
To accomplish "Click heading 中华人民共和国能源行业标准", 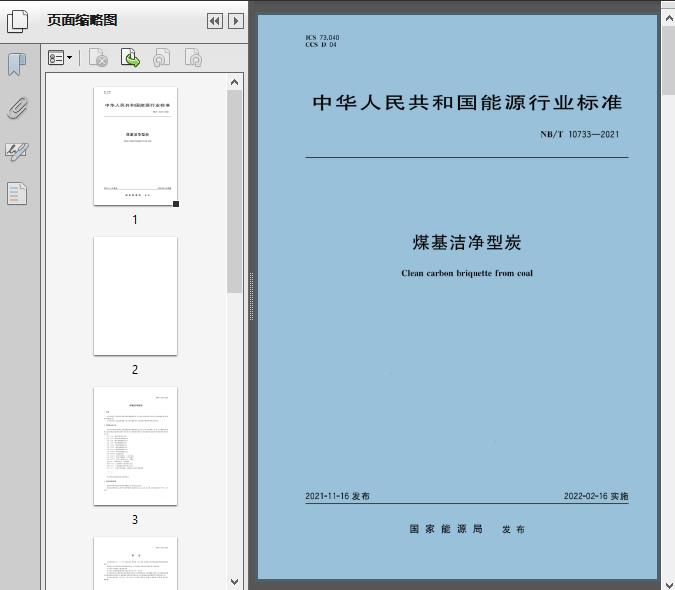I will tap(468, 102).
